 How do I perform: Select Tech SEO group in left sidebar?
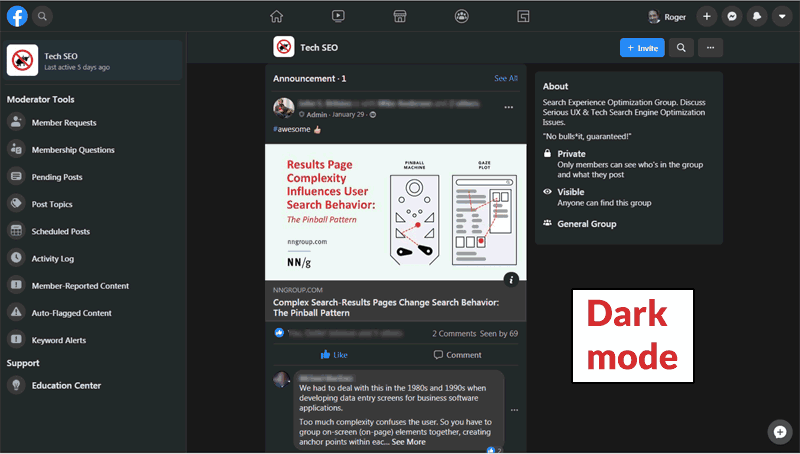pyautogui.click(x=94, y=61)
